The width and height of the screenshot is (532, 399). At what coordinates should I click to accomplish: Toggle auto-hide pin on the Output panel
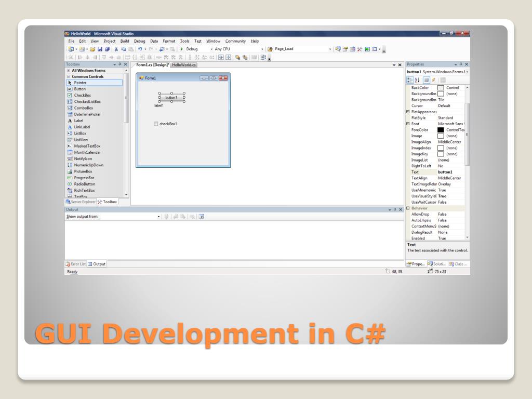395,210
